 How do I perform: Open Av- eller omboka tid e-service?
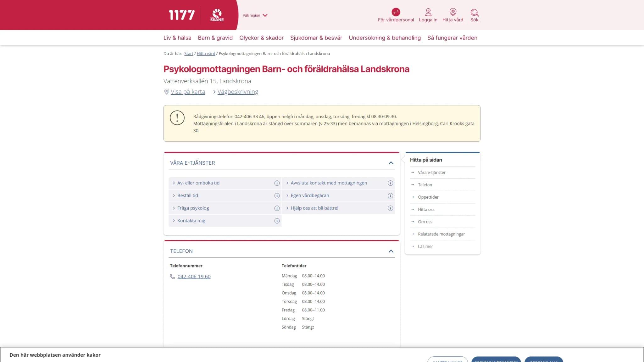pyautogui.click(x=198, y=183)
